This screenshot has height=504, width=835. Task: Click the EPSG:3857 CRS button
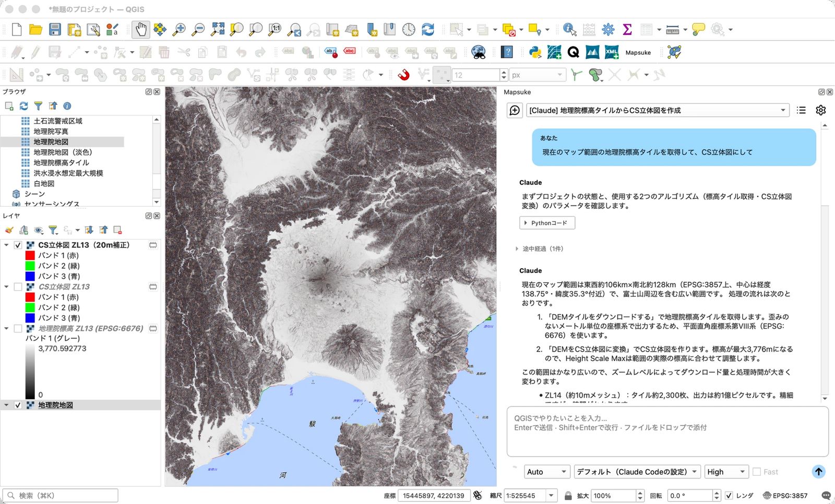[785, 496]
